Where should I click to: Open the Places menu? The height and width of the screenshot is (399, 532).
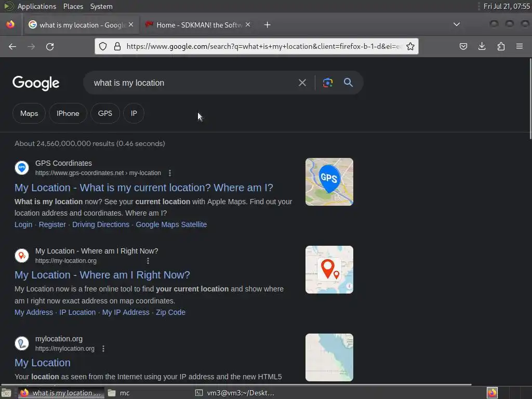[x=73, y=6]
